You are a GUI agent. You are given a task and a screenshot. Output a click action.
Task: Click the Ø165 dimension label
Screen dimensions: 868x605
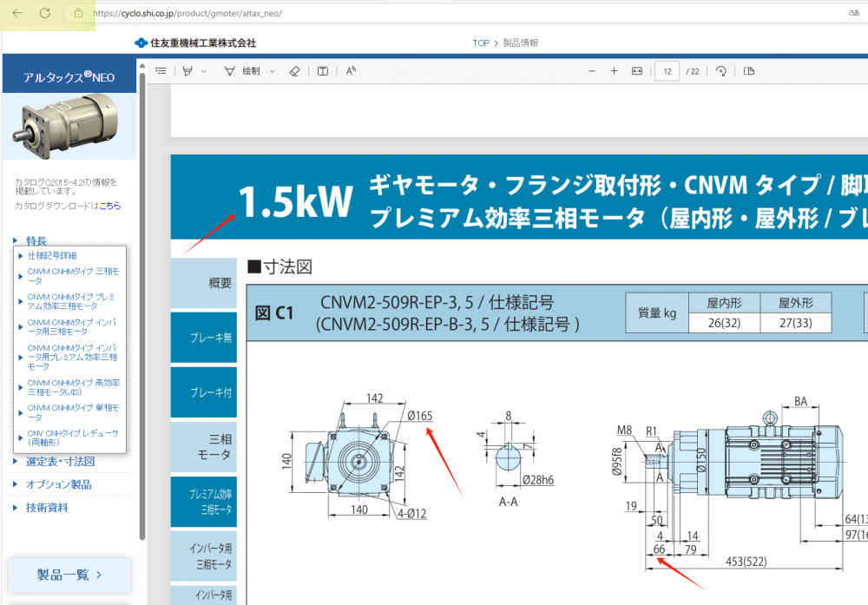pyautogui.click(x=419, y=416)
